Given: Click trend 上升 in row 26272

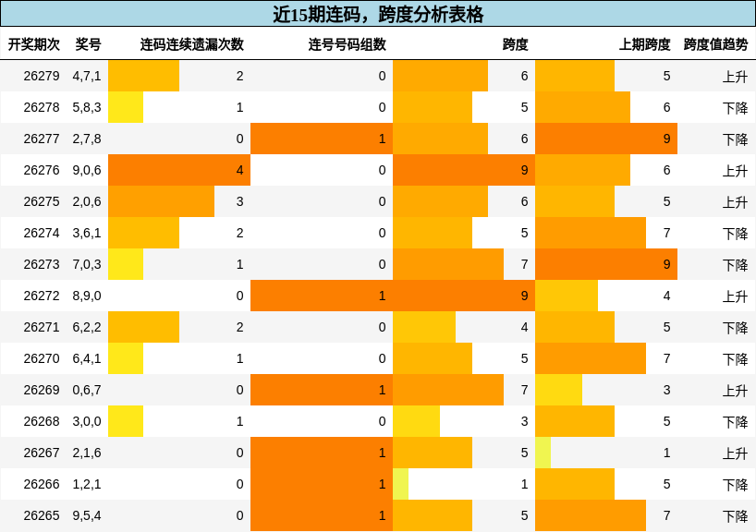Looking at the screenshot, I should (735, 296).
